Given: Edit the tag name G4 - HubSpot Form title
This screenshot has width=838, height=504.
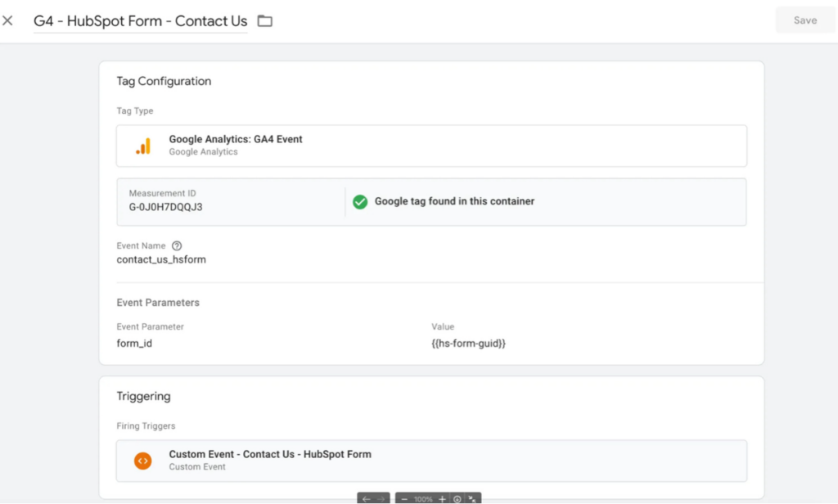Looking at the screenshot, I should tap(140, 21).
